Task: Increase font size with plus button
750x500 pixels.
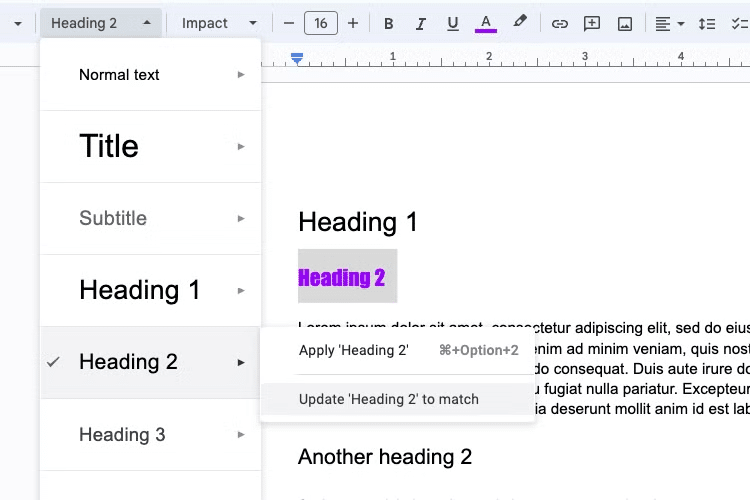Action: pyautogui.click(x=353, y=23)
